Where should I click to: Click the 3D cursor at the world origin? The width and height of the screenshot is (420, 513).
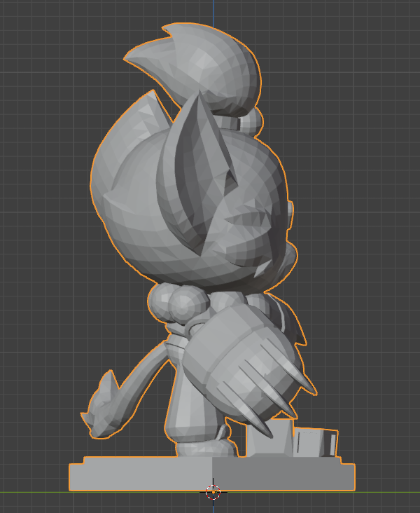(x=213, y=492)
